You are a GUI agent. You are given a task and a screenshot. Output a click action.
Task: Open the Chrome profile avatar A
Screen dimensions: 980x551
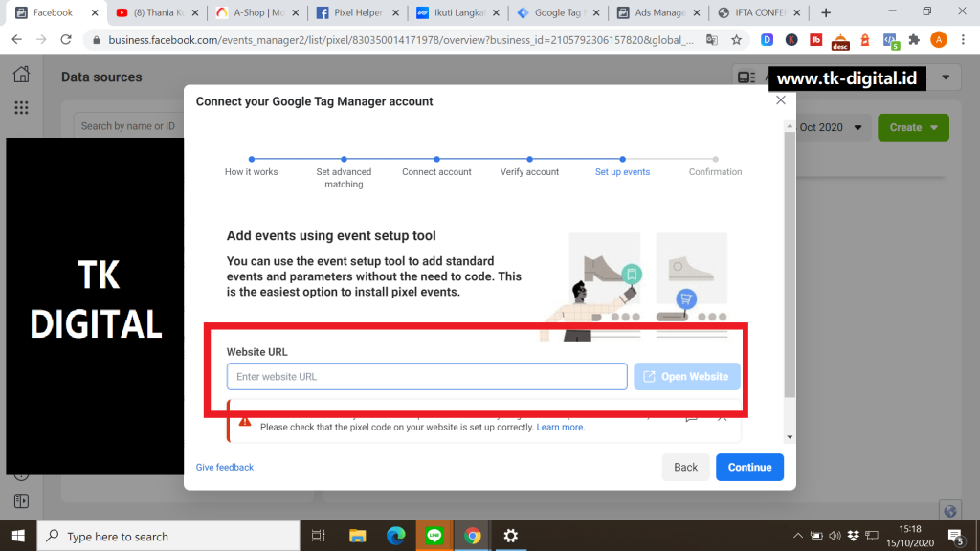click(x=937, y=40)
